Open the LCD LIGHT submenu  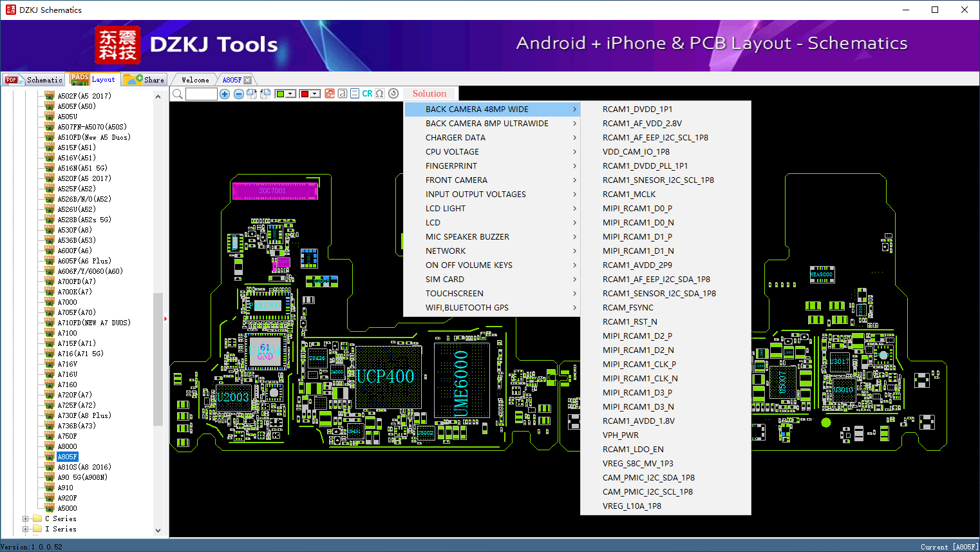(x=492, y=208)
